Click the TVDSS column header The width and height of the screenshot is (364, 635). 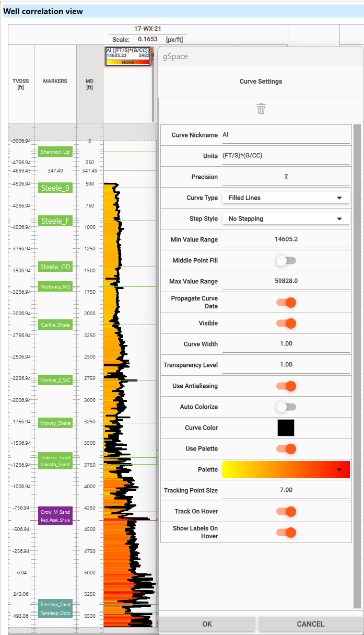pyautogui.click(x=21, y=84)
